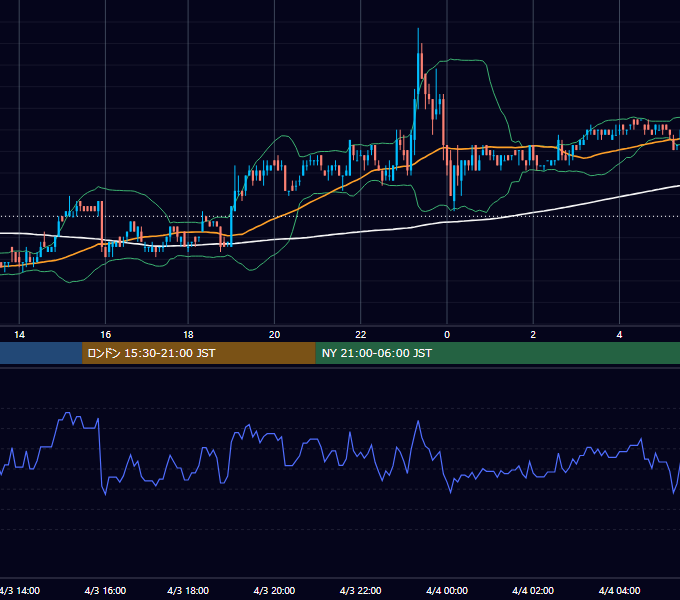Screen dimensions: 680x600
Task: Click the 4/3 22:00 date label
Action: 361,590
